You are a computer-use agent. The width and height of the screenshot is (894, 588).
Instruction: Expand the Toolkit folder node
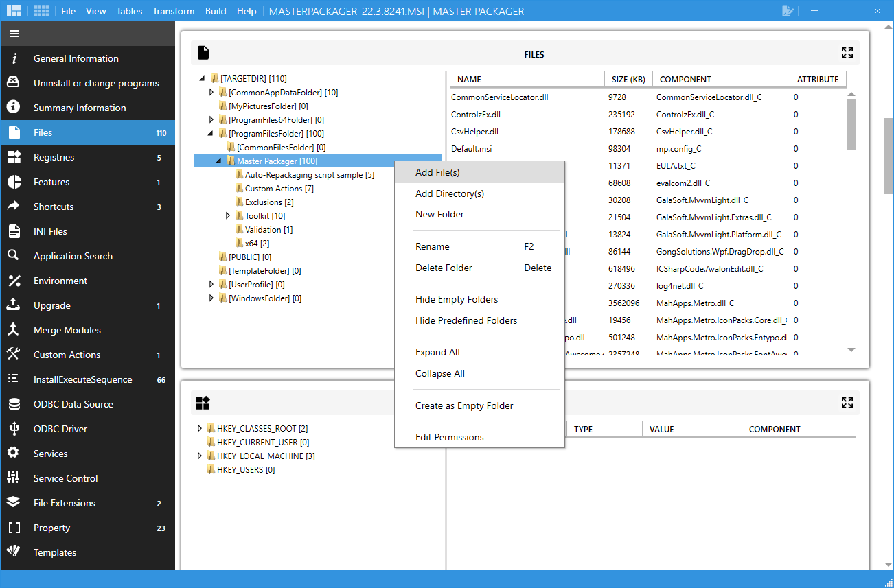coord(228,216)
